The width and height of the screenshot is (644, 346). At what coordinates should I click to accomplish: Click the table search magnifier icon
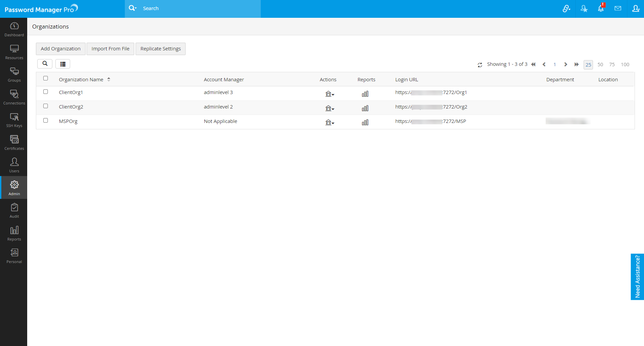pos(45,64)
